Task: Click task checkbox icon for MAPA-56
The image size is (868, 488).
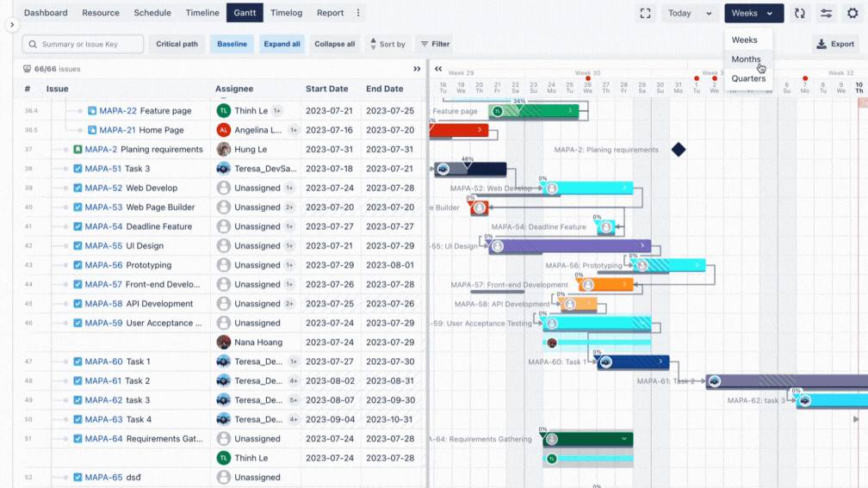Action: [x=77, y=265]
